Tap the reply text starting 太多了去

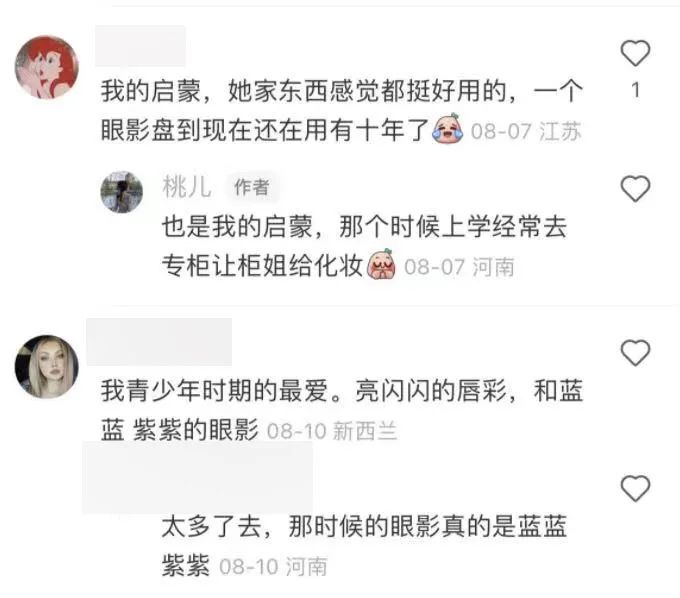[x=364, y=546]
